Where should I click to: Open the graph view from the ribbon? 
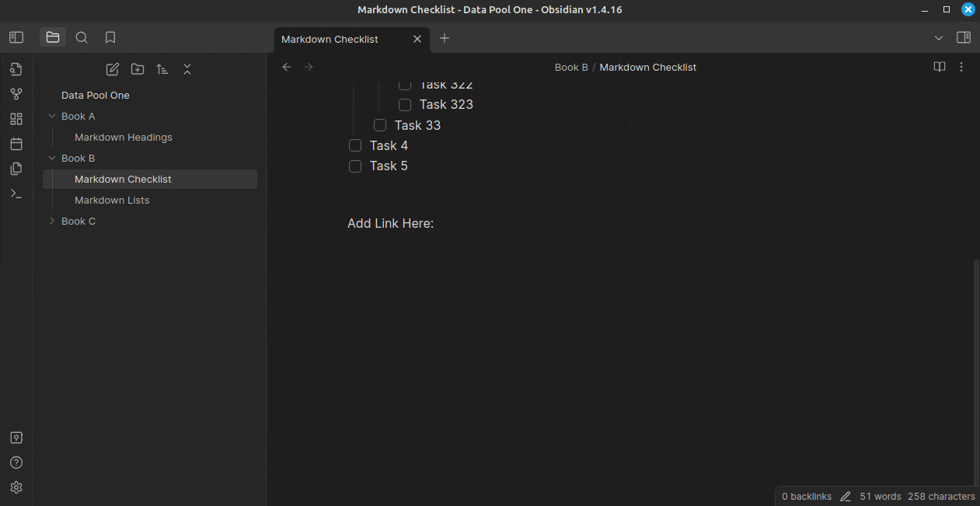[x=16, y=94]
